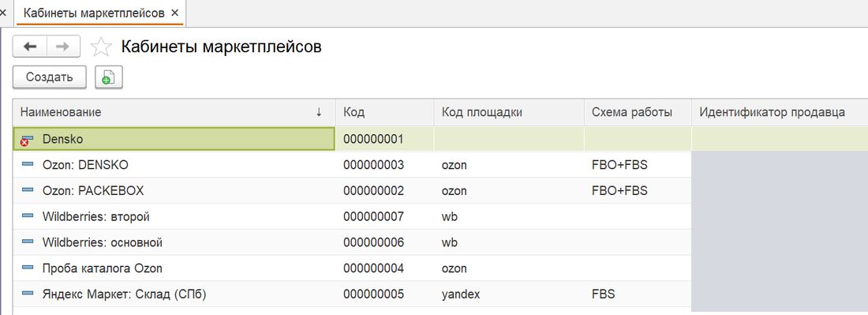Click the forward navigation arrow
The image size is (868, 315).
63,47
